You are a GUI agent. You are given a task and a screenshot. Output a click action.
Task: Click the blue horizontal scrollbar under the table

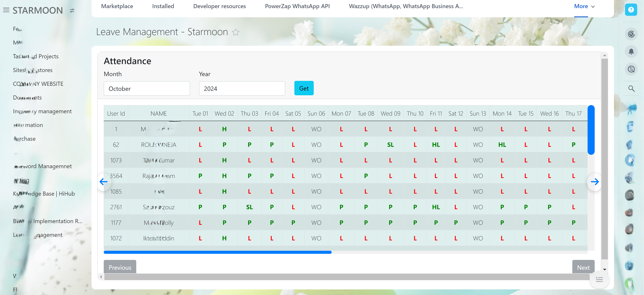tap(217, 252)
